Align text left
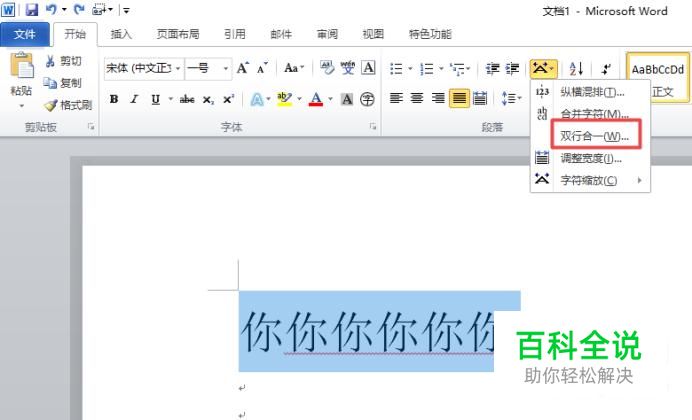The width and height of the screenshot is (692, 420). pos(396,98)
